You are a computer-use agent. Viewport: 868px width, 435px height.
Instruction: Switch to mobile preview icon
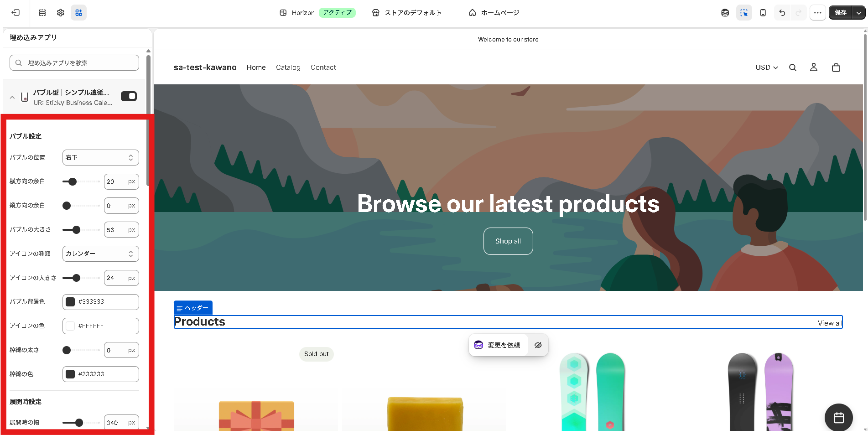(x=763, y=13)
